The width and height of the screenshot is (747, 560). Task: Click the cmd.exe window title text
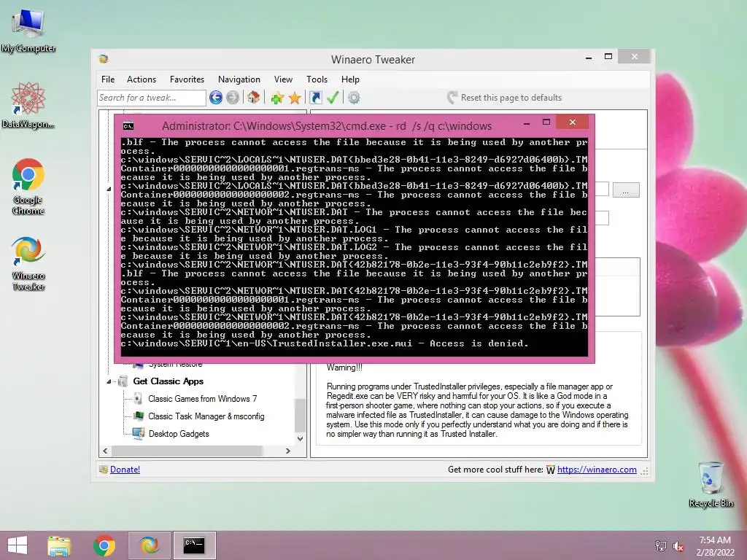pyautogui.click(x=327, y=125)
